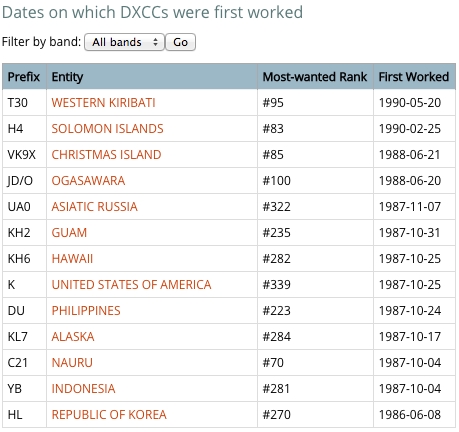
Task: Open the REPUBLIC OF KOREA link
Action: [x=109, y=415]
